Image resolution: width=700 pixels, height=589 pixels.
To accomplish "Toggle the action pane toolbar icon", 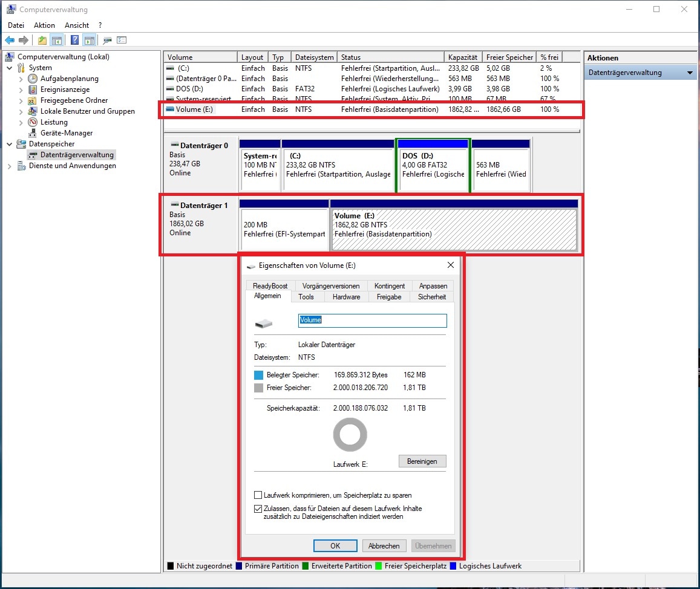I will point(90,40).
